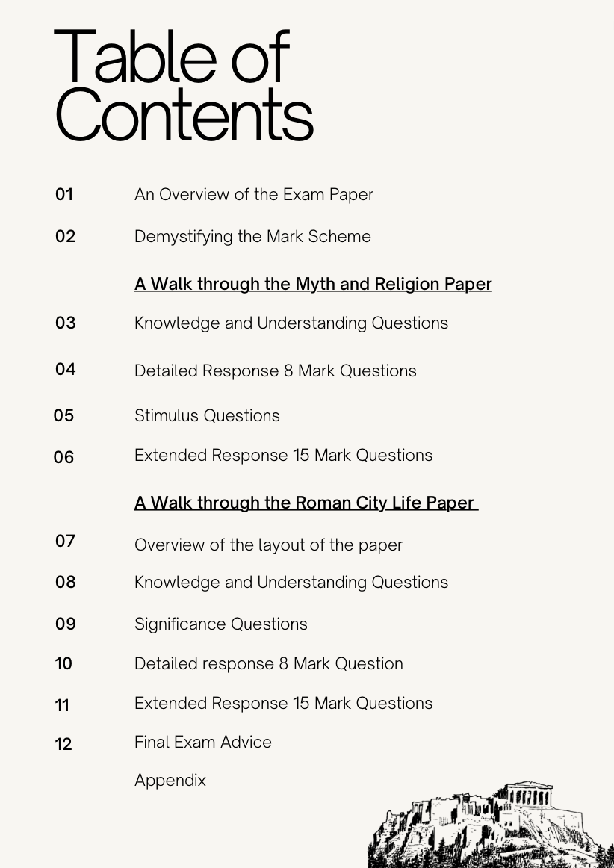Go to "Final Exam Advice" entry
Viewport: 614px width, 868px height.
coord(202,743)
